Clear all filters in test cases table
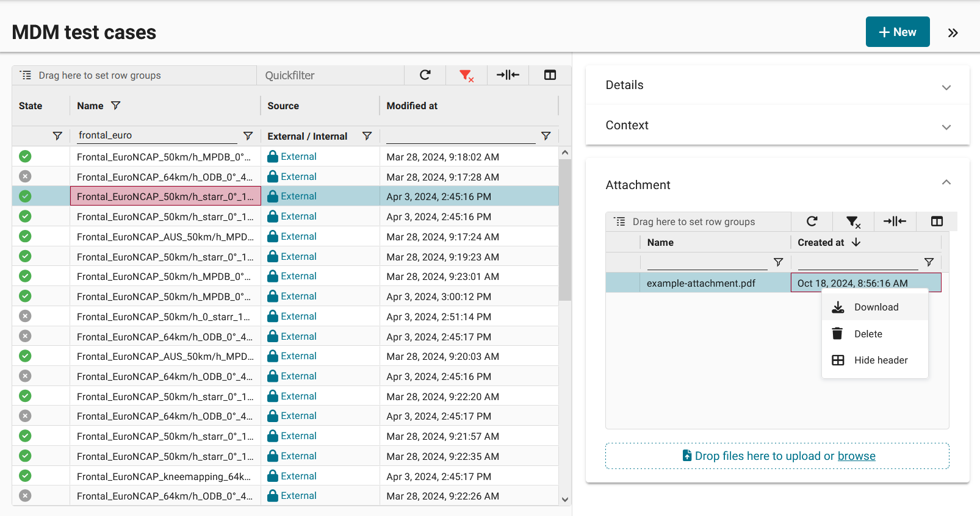 point(466,75)
